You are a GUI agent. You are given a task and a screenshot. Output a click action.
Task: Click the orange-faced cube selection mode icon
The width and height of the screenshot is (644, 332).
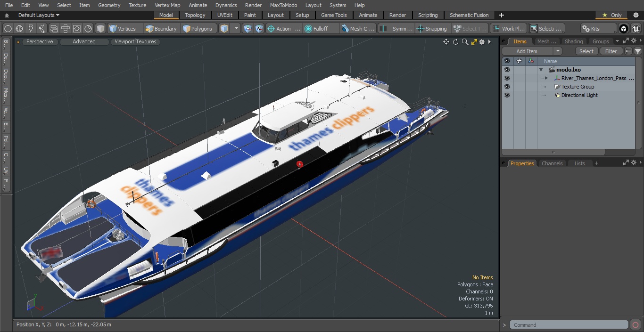[x=224, y=29]
